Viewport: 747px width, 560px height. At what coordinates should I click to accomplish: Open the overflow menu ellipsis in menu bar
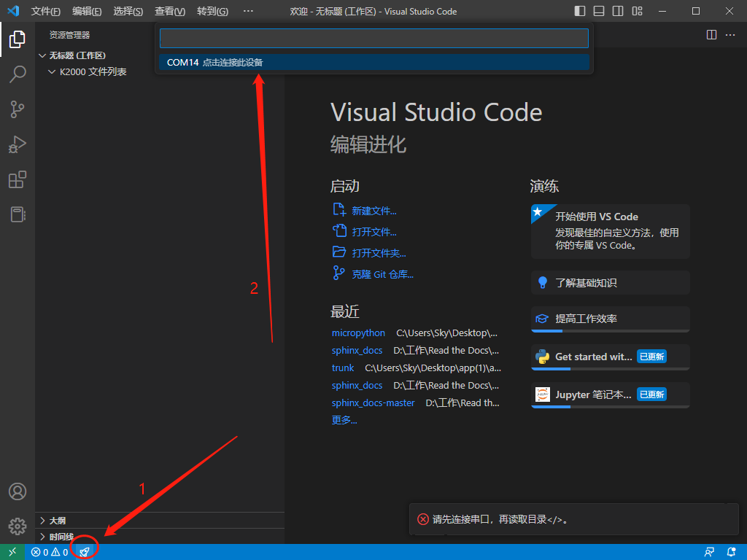point(248,11)
